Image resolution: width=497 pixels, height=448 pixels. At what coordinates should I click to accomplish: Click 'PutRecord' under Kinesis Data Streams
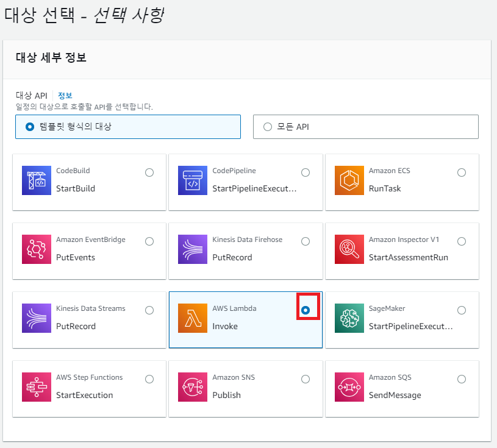point(76,326)
